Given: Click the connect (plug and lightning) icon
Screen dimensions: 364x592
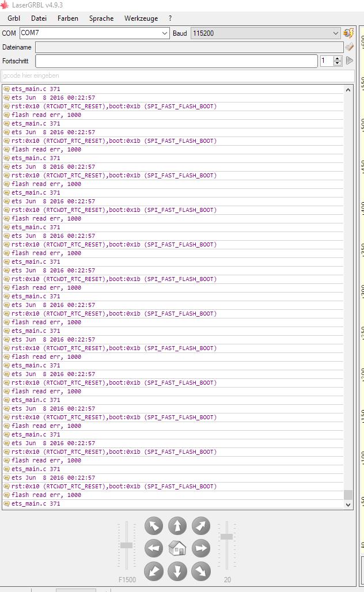Looking at the screenshot, I should coord(348,33).
